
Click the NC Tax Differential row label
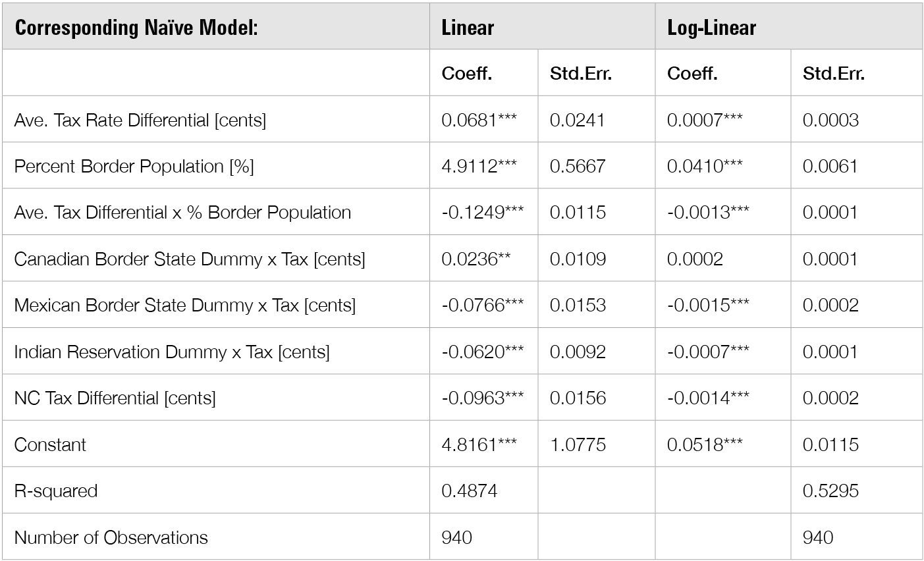pyautogui.click(x=115, y=398)
